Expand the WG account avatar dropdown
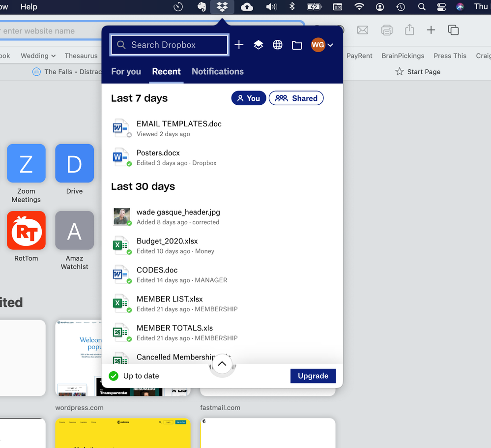The height and width of the screenshot is (448, 491). tap(322, 45)
